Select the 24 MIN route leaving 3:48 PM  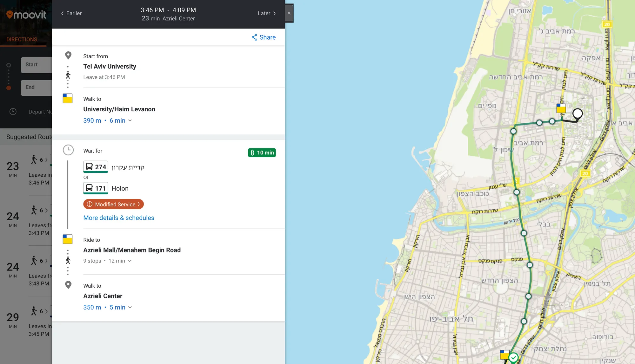point(26,271)
